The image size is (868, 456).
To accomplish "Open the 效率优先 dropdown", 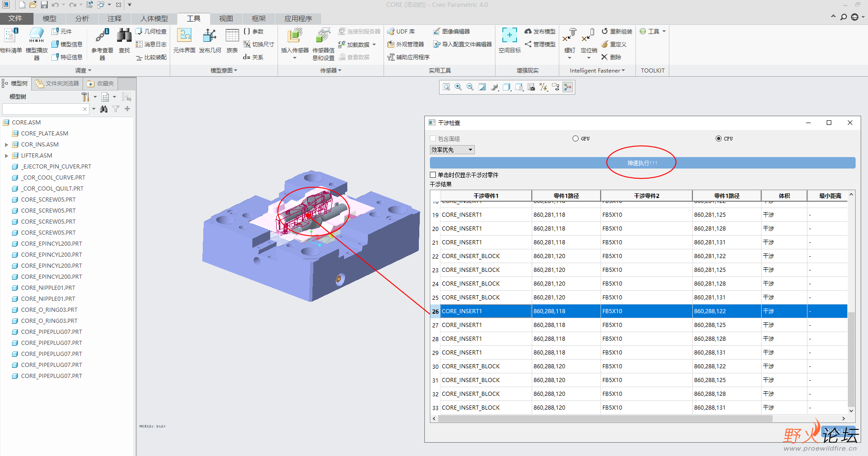I will point(452,150).
